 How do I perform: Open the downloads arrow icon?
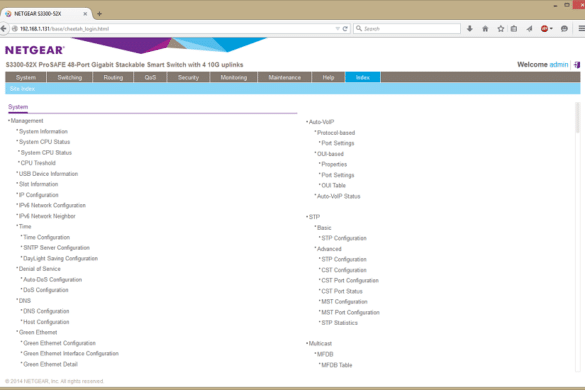tap(470, 29)
